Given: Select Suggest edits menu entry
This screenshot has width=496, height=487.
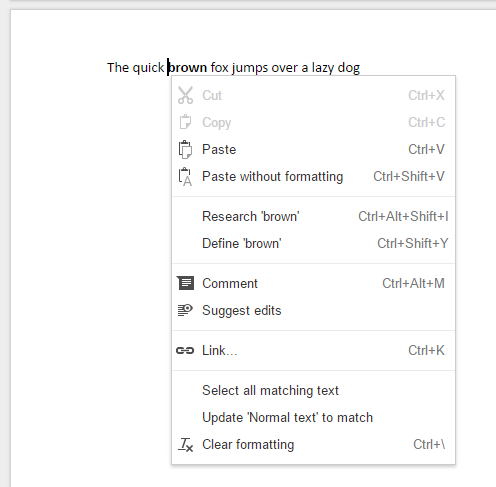Looking at the screenshot, I should pos(313,310).
